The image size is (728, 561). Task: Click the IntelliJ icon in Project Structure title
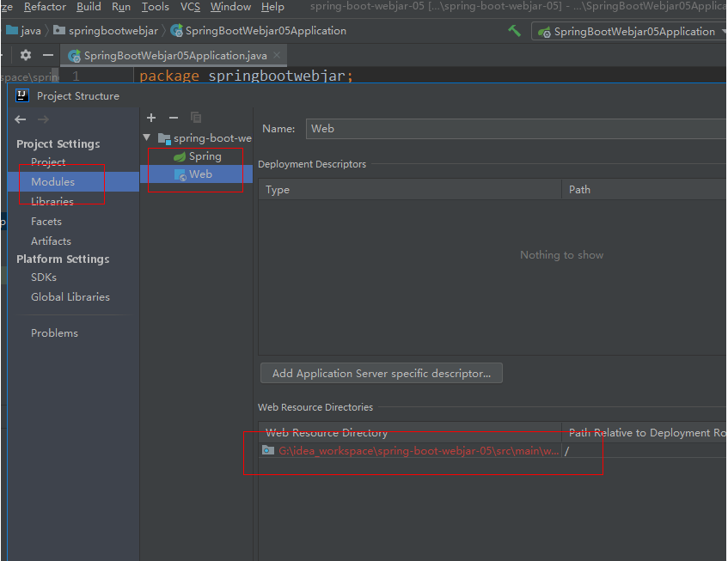click(22, 95)
